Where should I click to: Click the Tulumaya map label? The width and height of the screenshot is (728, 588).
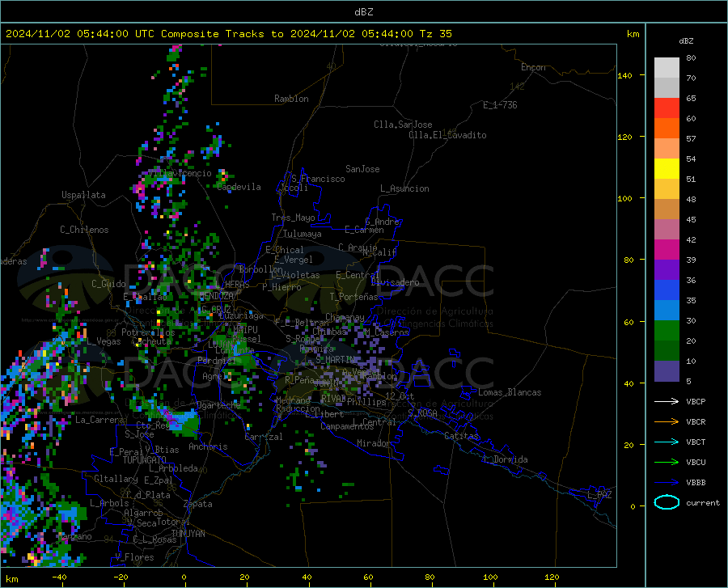[x=303, y=234]
